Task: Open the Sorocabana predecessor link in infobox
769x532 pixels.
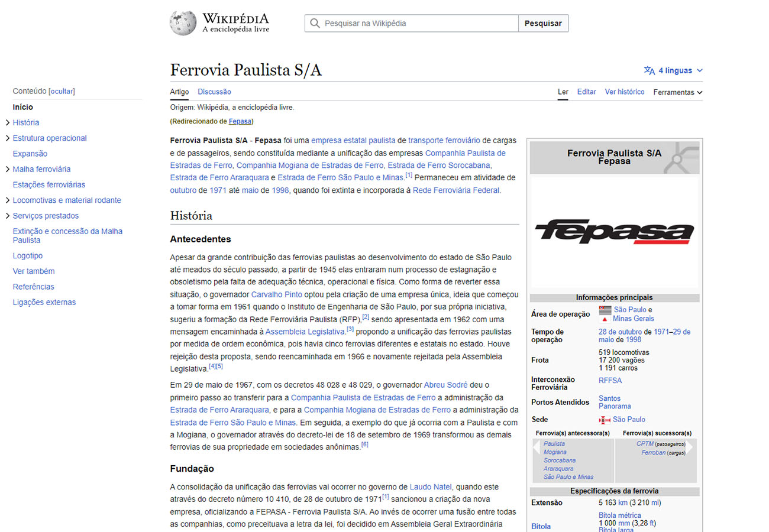Action: tap(560, 460)
